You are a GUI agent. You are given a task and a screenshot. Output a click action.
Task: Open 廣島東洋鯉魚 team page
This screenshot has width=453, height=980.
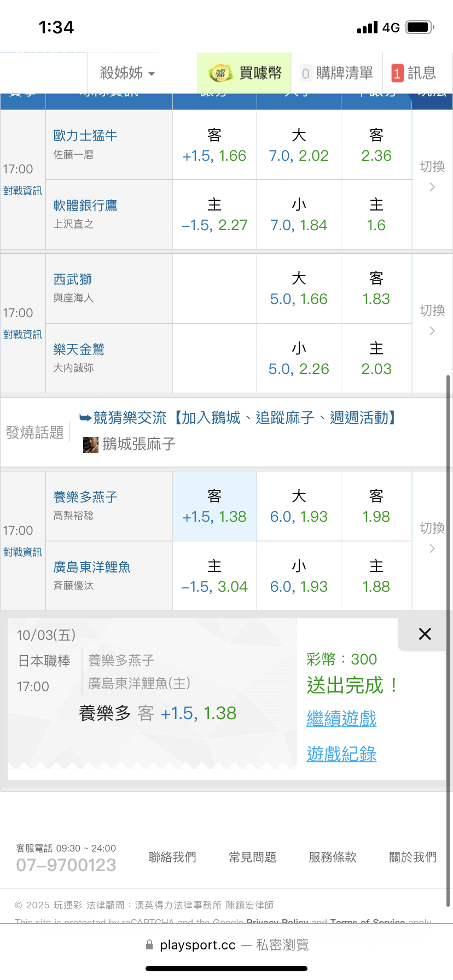tap(92, 567)
